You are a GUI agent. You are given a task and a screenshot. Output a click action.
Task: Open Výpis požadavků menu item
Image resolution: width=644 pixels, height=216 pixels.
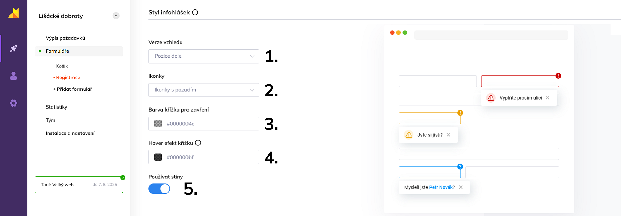(65, 38)
